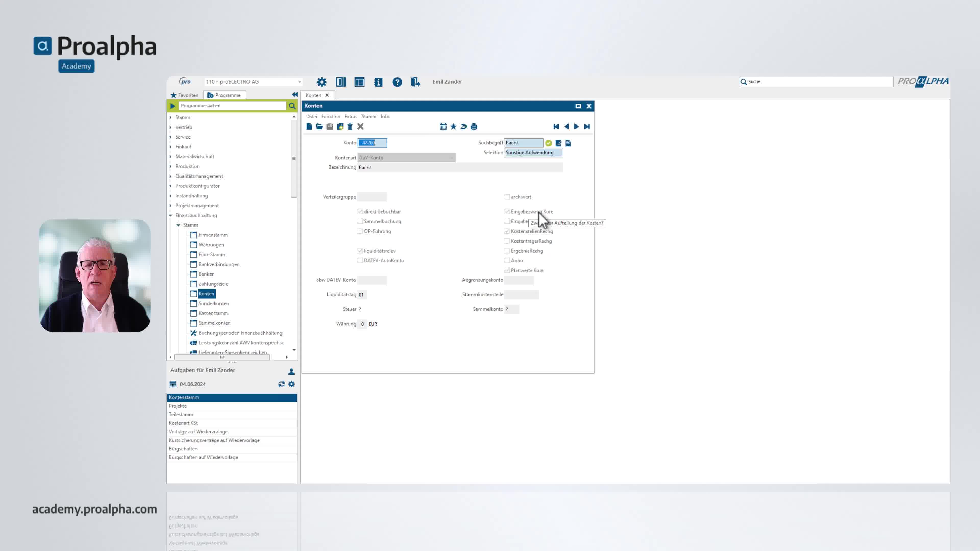This screenshot has height=551, width=980.
Task: Collapse the Finanzbuchhaltung tree node
Action: (x=171, y=216)
